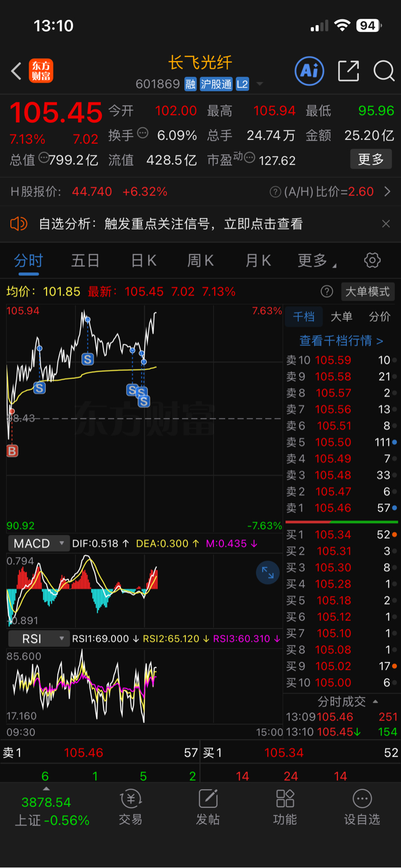
Task: Switch to 月K chart tab
Action: coord(258,260)
